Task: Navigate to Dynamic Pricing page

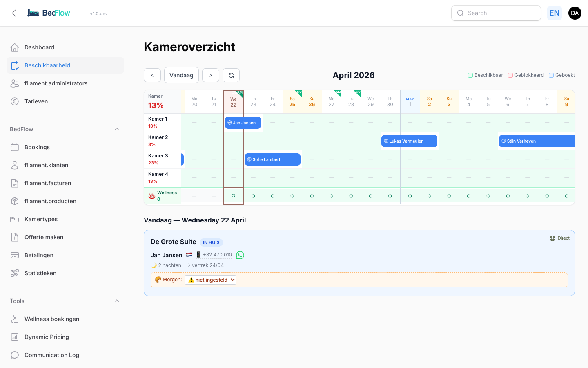Action: tap(47, 337)
